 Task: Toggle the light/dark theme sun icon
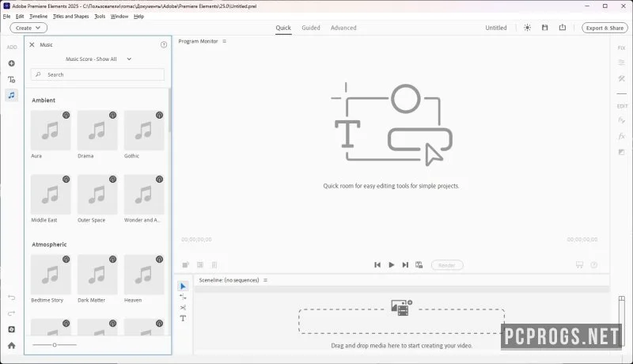527,28
